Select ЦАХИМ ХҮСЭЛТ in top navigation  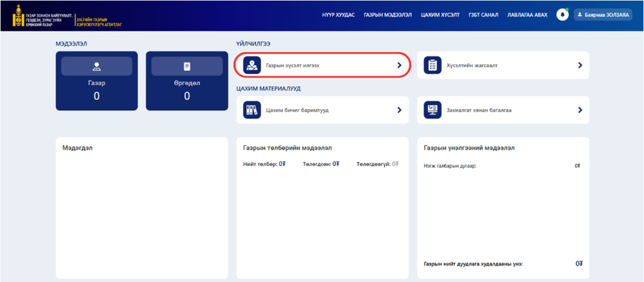[x=437, y=15]
